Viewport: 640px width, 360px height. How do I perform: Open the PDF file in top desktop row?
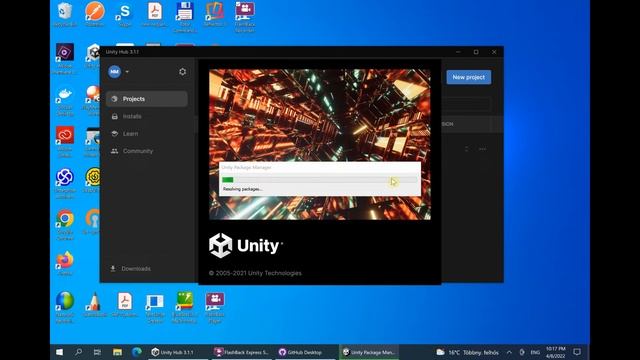coord(154,15)
